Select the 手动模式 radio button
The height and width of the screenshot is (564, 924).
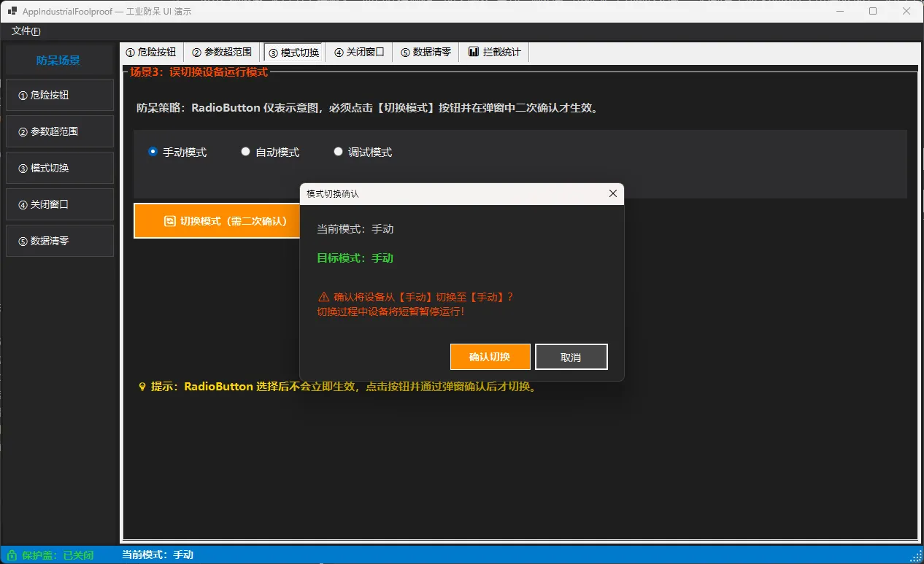[x=153, y=152]
